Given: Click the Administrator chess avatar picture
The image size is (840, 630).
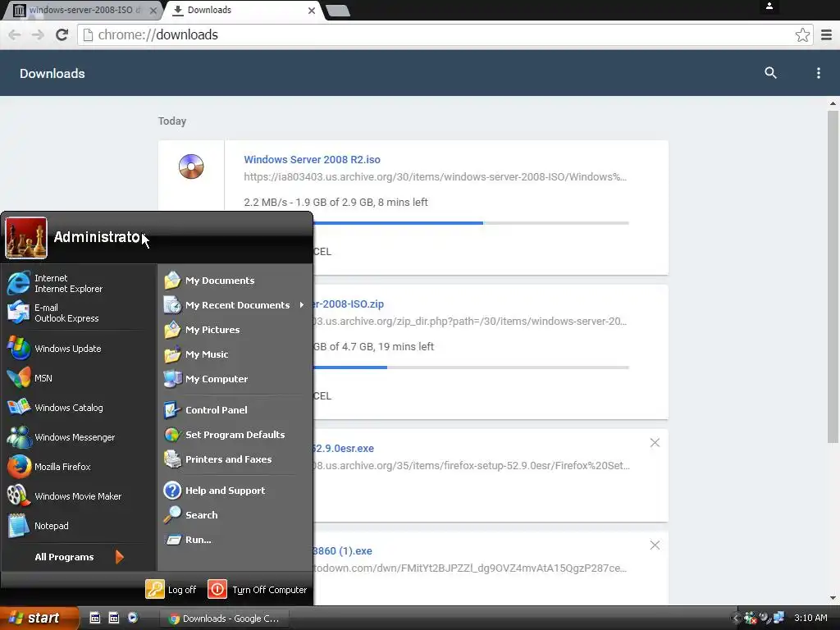Looking at the screenshot, I should coord(25,237).
